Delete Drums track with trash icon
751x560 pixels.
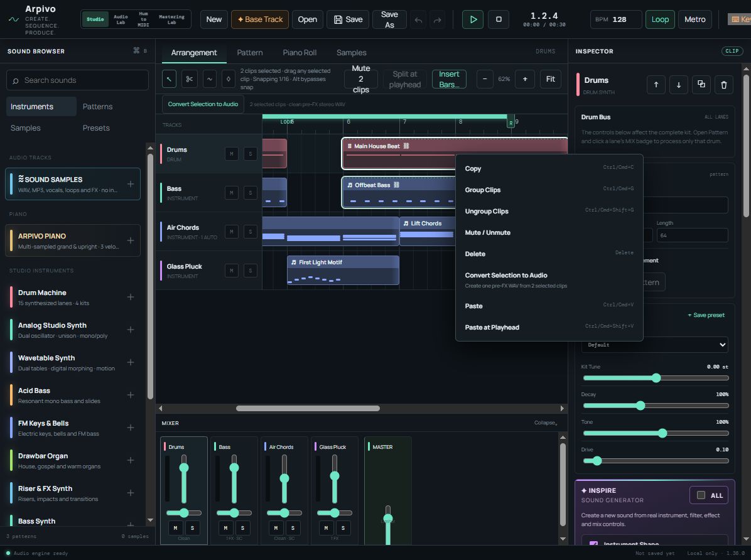(724, 85)
